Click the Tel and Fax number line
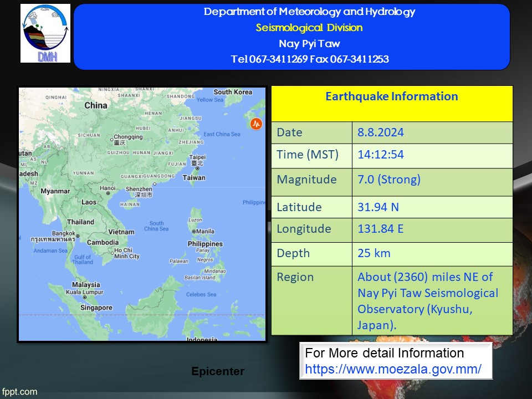Image resolution: width=532 pixels, height=399 pixels. click(310, 59)
